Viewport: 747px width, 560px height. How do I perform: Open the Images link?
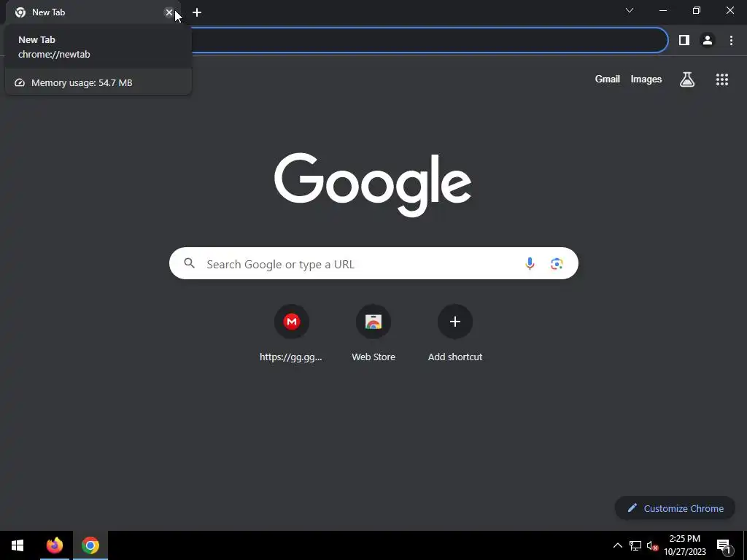pyautogui.click(x=646, y=79)
